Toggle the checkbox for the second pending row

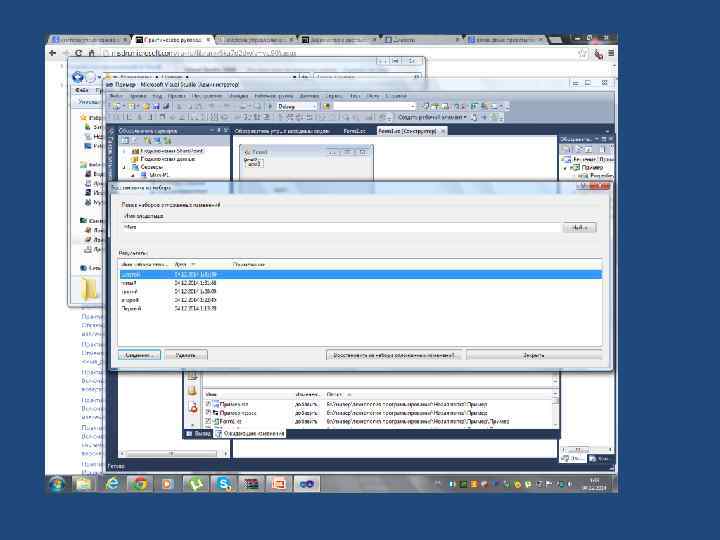pos(208,413)
